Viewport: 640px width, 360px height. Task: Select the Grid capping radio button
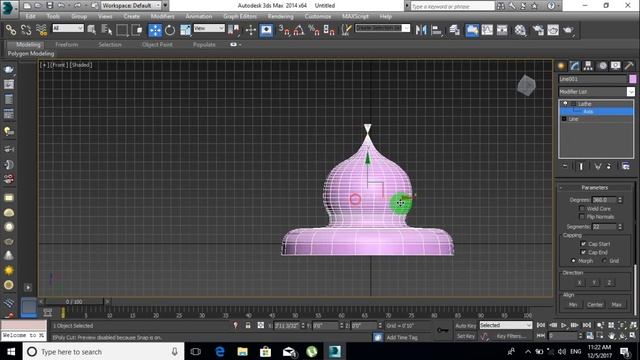604,260
